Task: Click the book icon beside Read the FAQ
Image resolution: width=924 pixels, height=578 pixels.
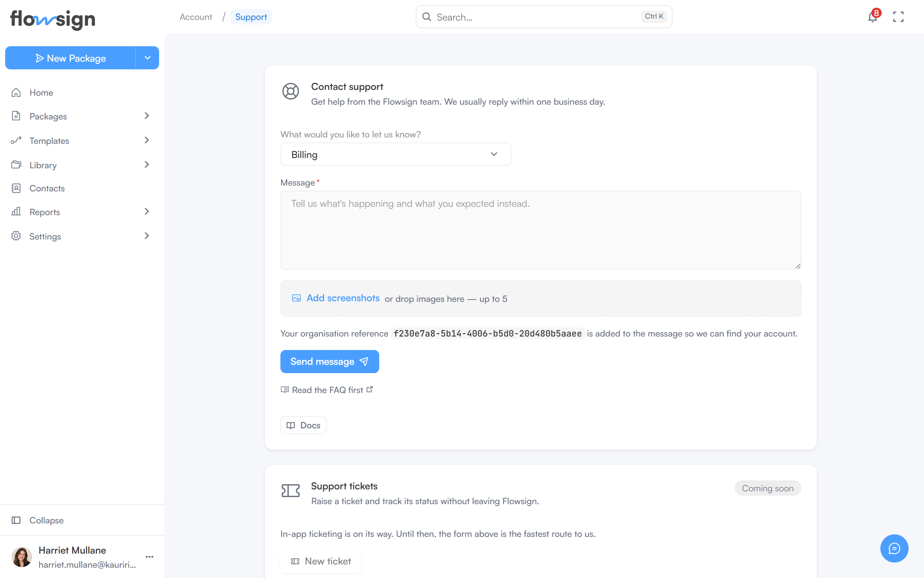Action: point(285,390)
